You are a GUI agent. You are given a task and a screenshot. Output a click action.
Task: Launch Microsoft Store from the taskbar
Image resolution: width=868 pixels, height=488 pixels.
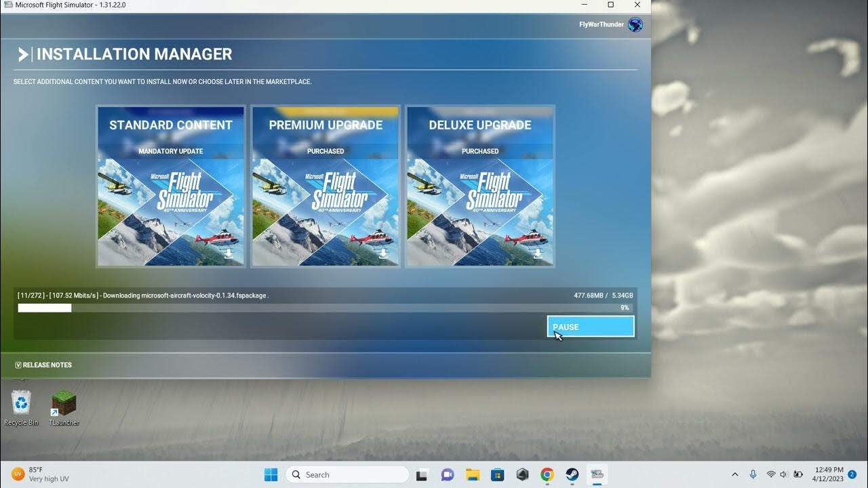tap(497, 474)
